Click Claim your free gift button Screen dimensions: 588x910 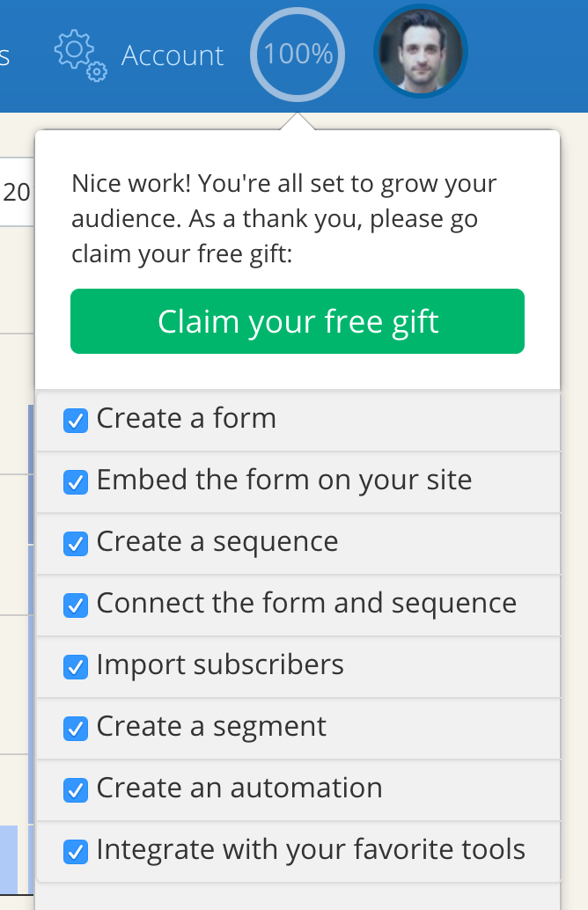[x=298, y=321]
